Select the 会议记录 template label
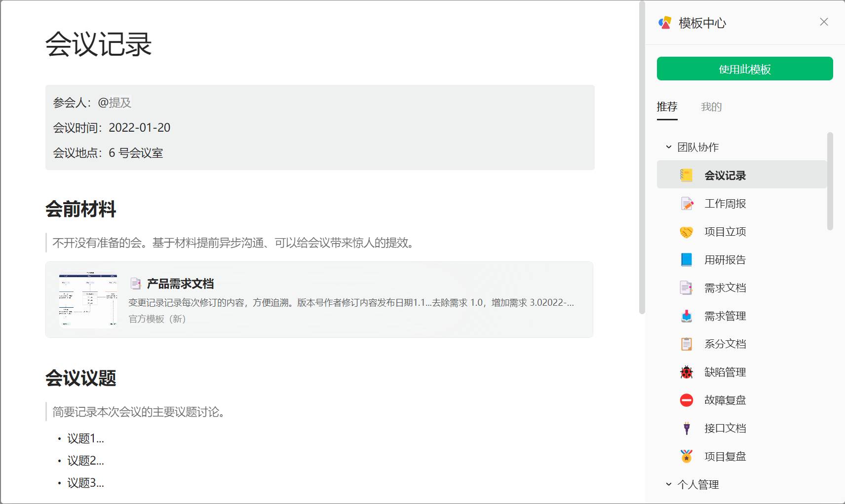Viewport: 845px width, 504px height. [725, 175]
